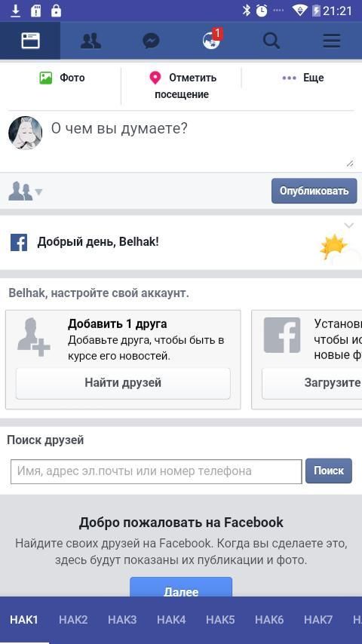This screenshot has height=644, width=362.
Task: Open the Messenger icon
Action: pos(151,41)
